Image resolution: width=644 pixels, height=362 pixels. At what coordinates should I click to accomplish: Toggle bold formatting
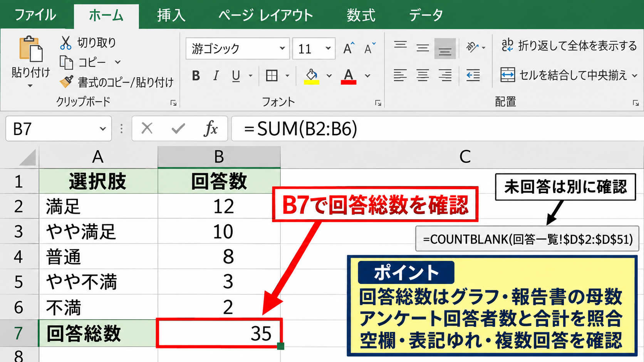click(x=196, y=76)
